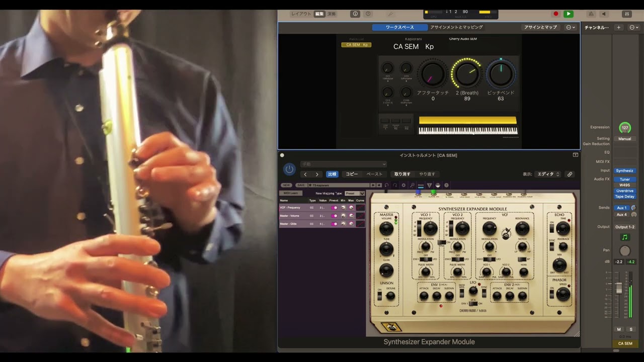Toggle preset switch for VCF - Frequency mapping
The image size is (644, 362).
click(x=334, y=208)
